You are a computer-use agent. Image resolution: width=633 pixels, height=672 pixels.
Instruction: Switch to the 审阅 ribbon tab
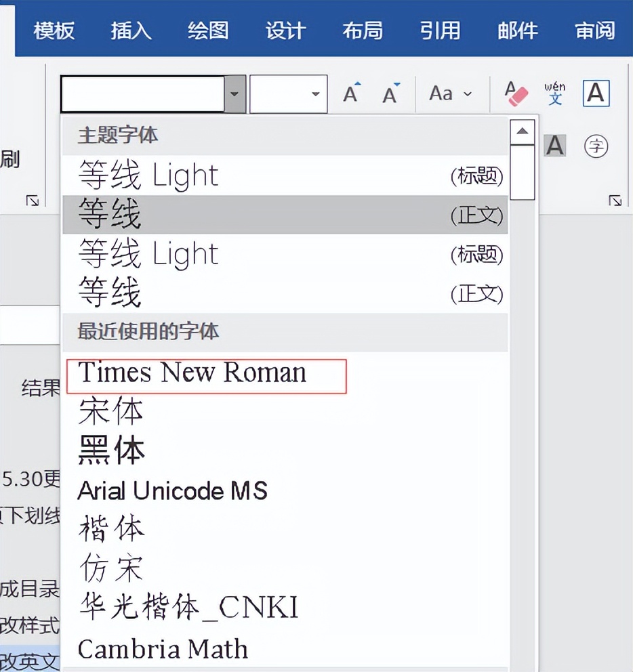(x=594, y=30)
